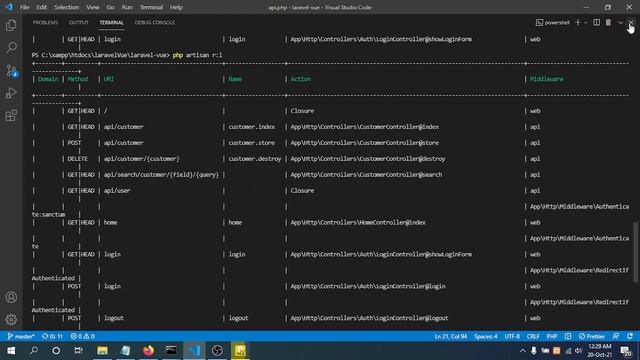Open the Extensions view

point(11,116)
